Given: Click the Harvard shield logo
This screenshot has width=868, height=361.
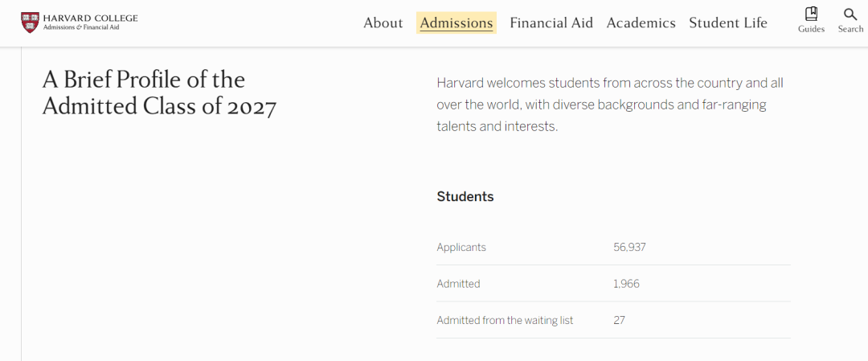Looking at the screenshot, I should tap(30, 23).
